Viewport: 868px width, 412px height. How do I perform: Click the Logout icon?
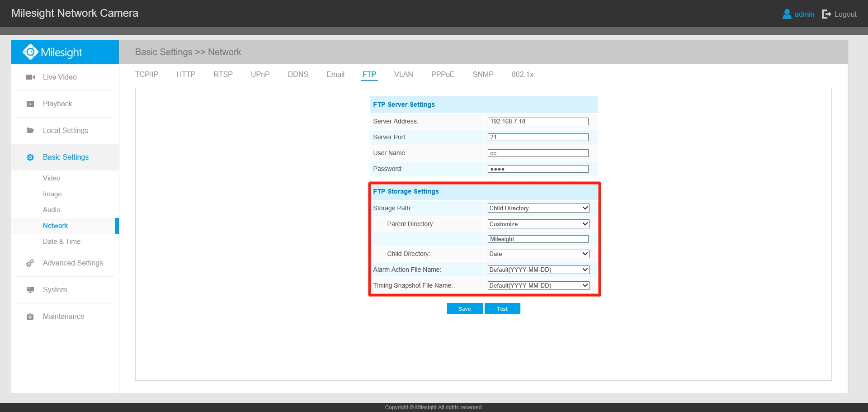coord(826,14)
